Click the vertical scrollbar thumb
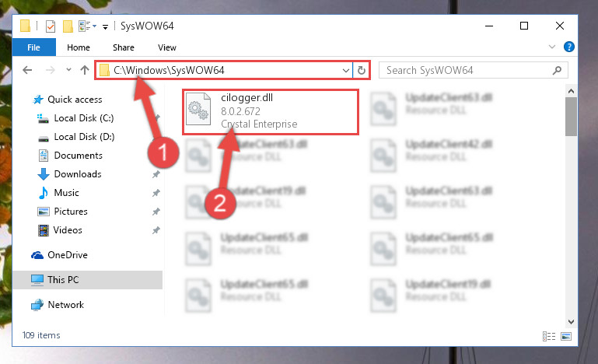The width and height of the screenshot is (598, 364). (x=571, y=117)
